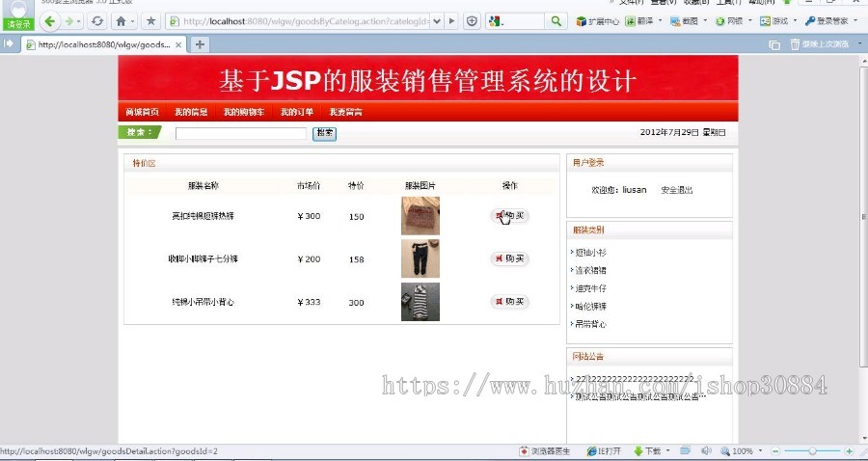Open the 测试公告 site announcement

[640, 396]
